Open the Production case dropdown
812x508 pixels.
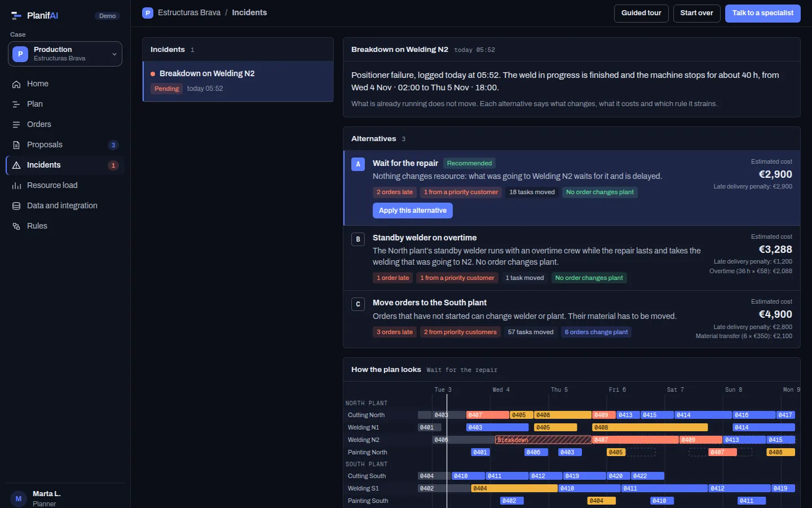click(x=65, y=54)
